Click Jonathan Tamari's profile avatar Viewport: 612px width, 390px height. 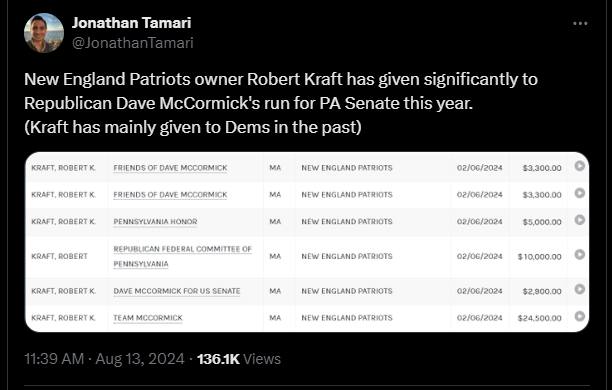pos(44,33)
